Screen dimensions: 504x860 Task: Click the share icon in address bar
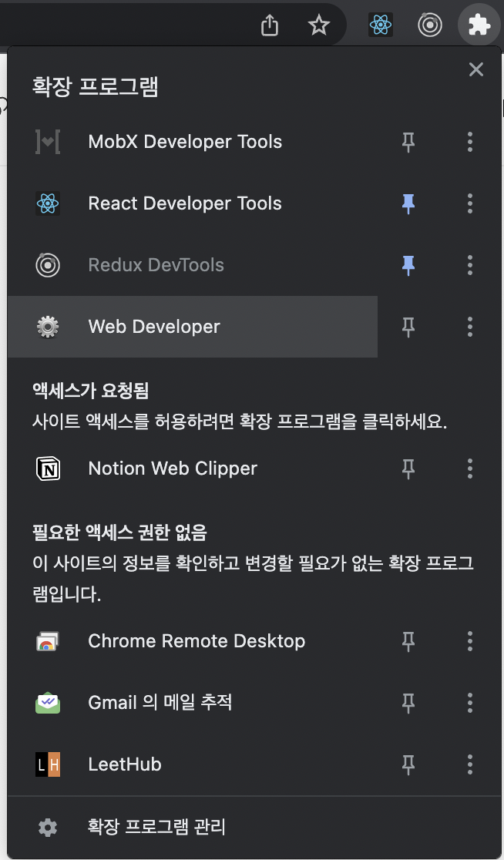point(269,25)
